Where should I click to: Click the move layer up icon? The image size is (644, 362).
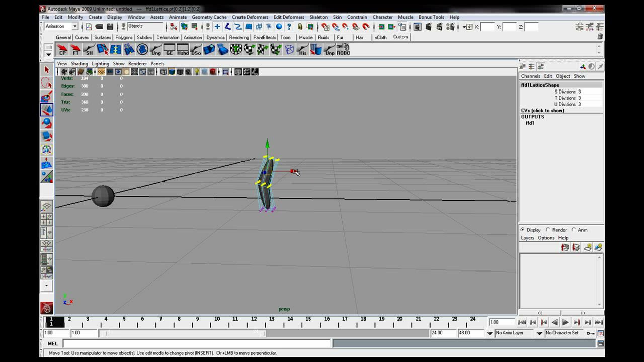565,247
